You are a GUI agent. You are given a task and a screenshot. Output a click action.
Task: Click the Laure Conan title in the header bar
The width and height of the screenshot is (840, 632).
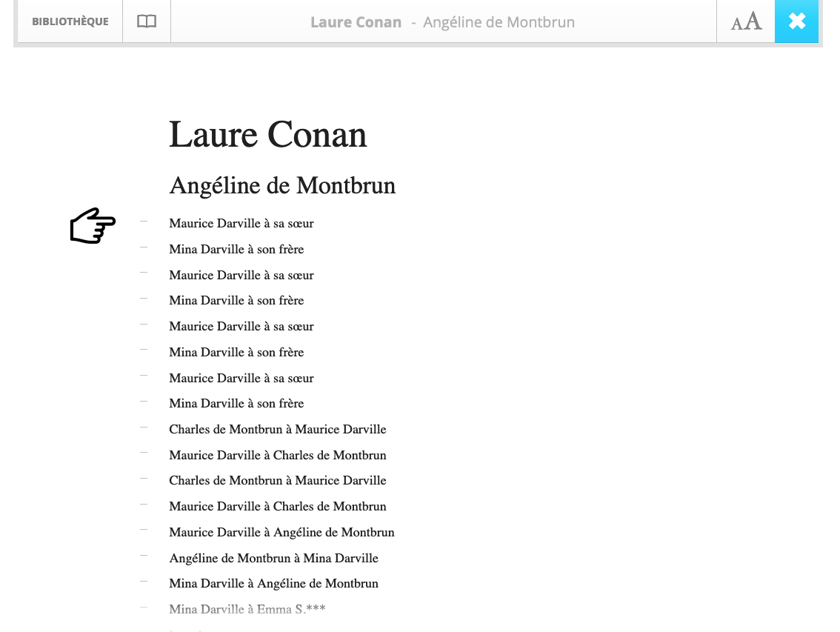coord(356,22)
